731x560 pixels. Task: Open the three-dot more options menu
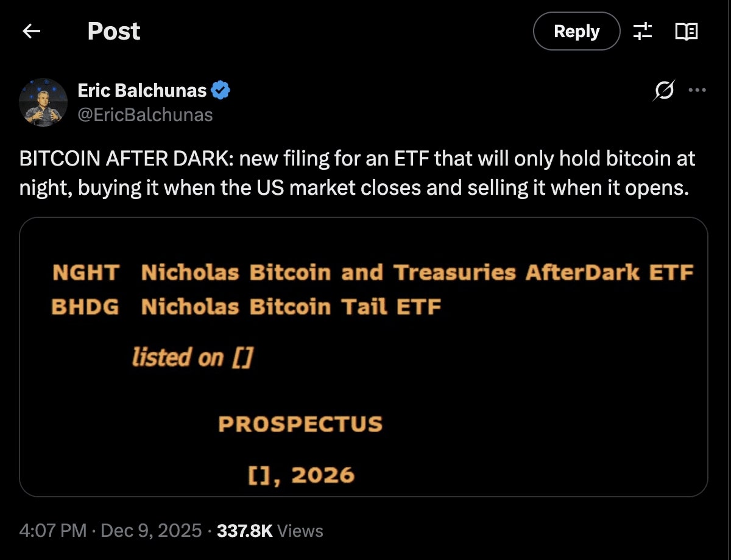point(697,89)
